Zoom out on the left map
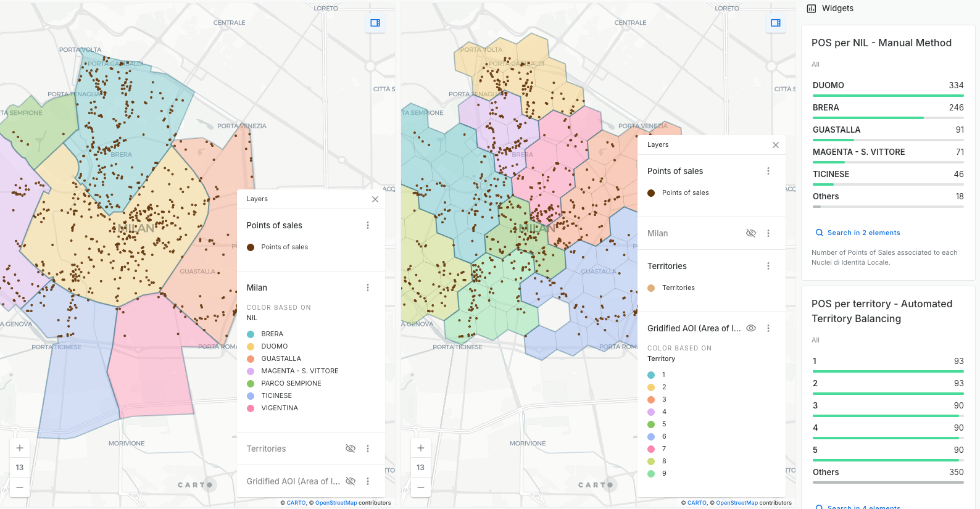 (20, 487)
